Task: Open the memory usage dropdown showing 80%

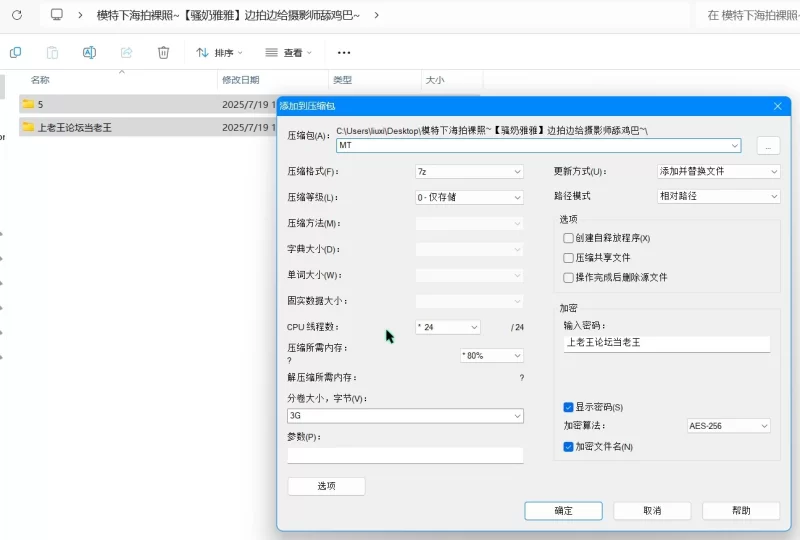Action: (491, 355)
